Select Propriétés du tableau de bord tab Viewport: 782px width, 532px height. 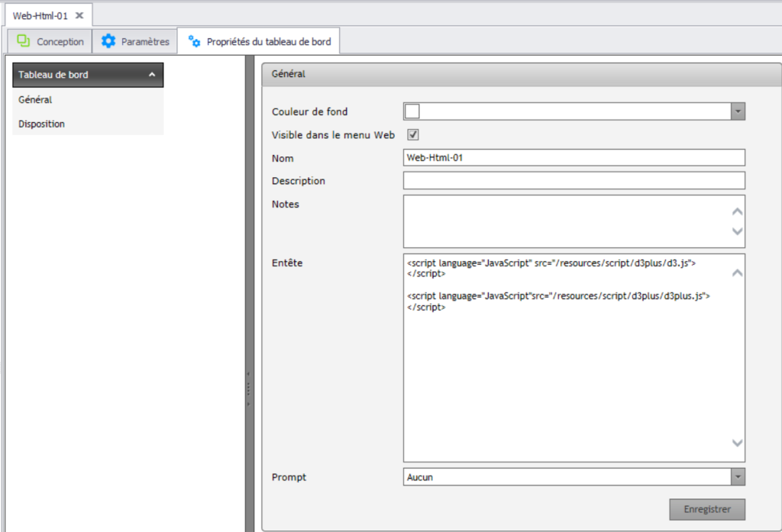(259, 41)
